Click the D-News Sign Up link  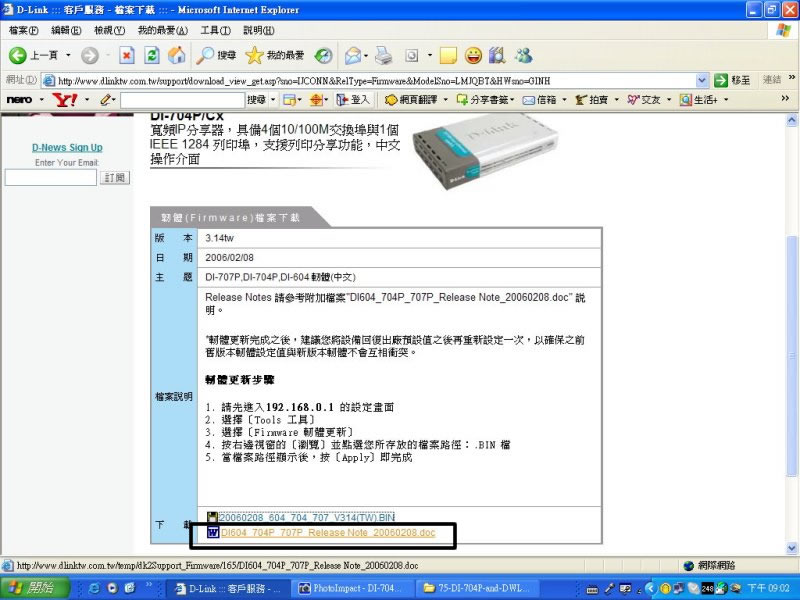(x=67, y=147)
